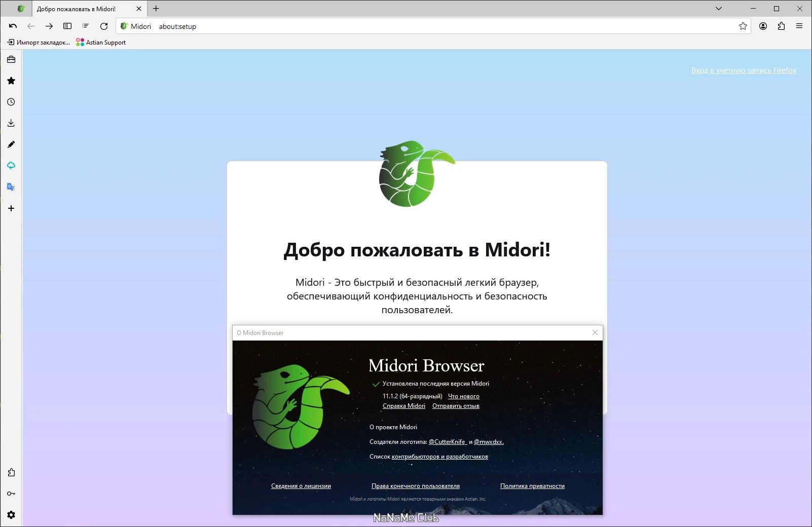Open 'Сведения о лицензии' link
Screen dimensions: 812x527
[x=301, y=486]
